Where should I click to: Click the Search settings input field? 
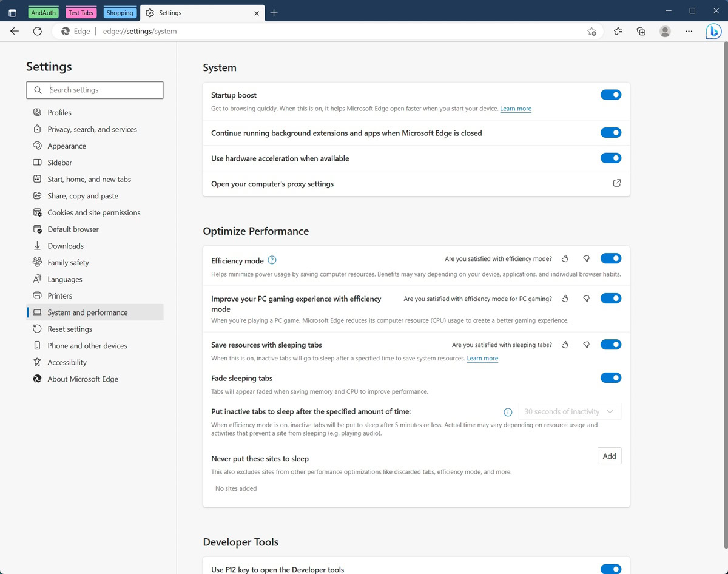point(103,90)
